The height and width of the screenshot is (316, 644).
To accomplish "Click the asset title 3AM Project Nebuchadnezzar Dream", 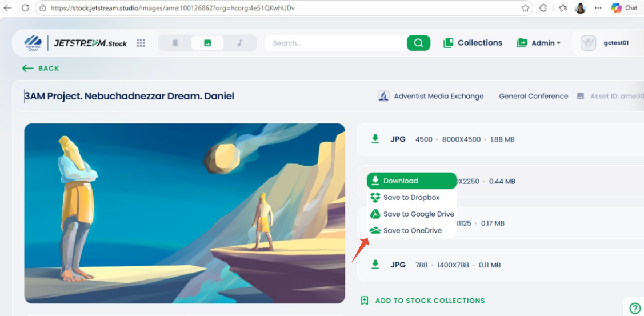I will click(129, 96).
